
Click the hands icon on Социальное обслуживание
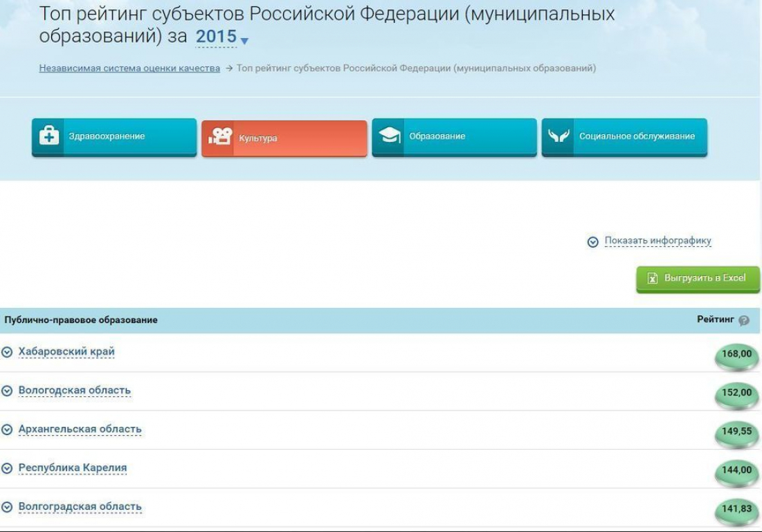(x=559, y=136)
